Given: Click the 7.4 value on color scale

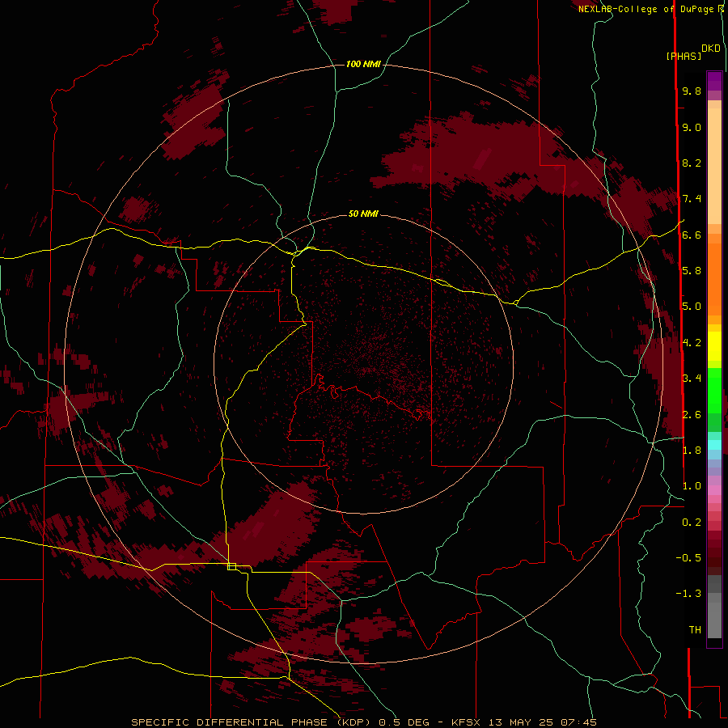Looking at the screenshot, I should click(692, 199).
